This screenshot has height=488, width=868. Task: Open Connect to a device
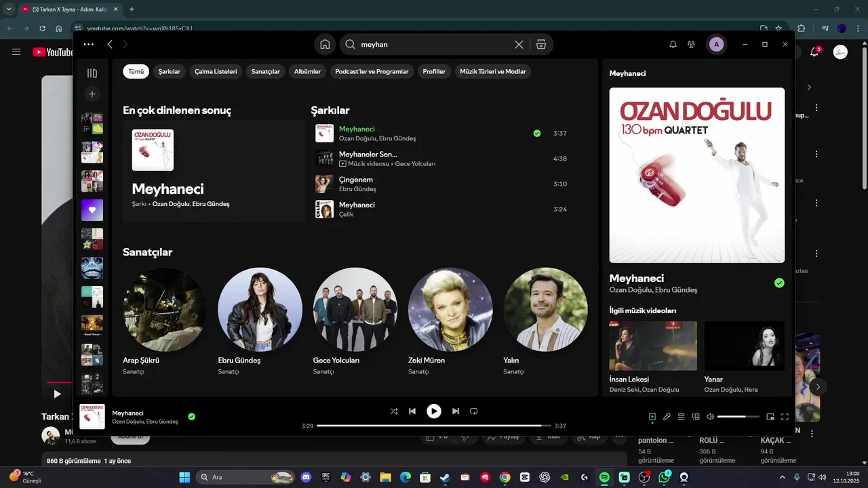pos(696,417)
